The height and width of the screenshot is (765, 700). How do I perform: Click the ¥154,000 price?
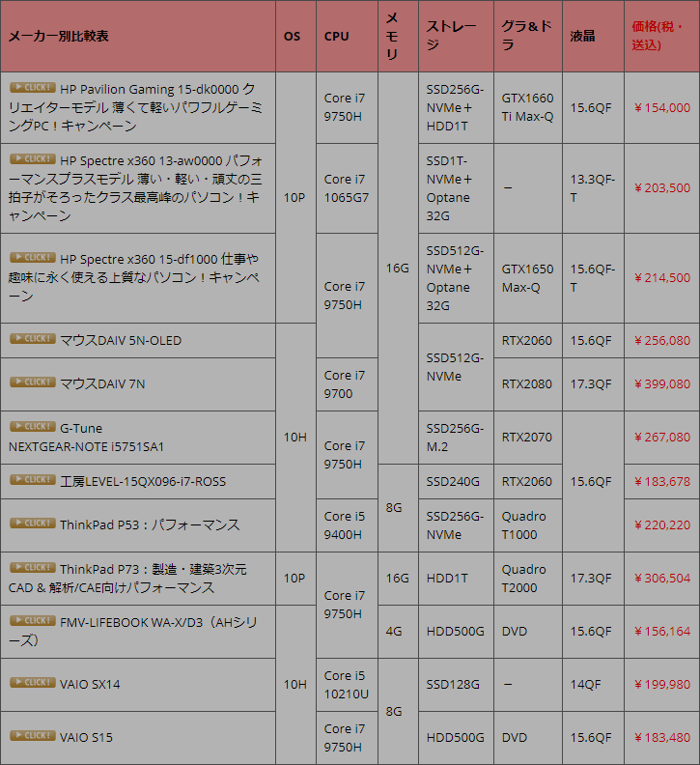(661, 107)
